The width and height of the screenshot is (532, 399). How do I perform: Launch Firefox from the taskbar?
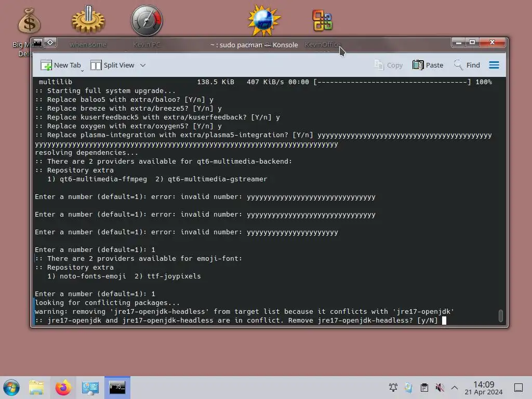click(x=63, y=388)
